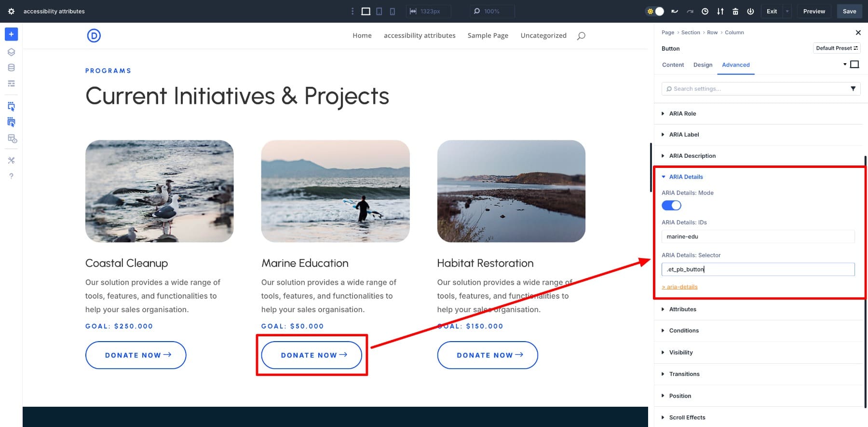Screen dimensions: 868x427
Task: Open the page wireframe list icon
Action: [x=11, y=83]
